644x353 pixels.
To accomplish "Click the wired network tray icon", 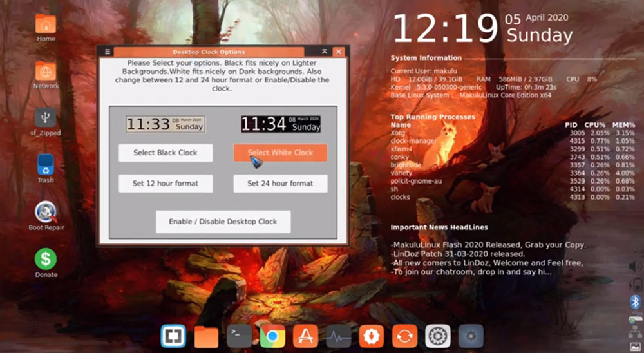I will [635, 333].
